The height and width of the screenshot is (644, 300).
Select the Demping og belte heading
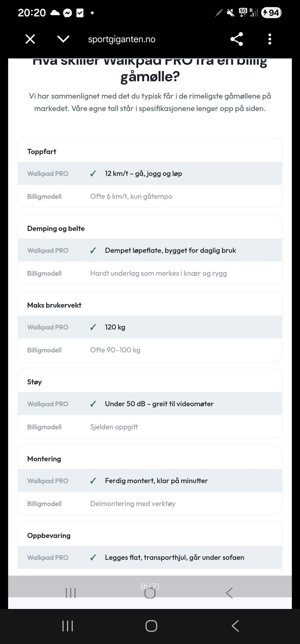(x=56, y=229)
